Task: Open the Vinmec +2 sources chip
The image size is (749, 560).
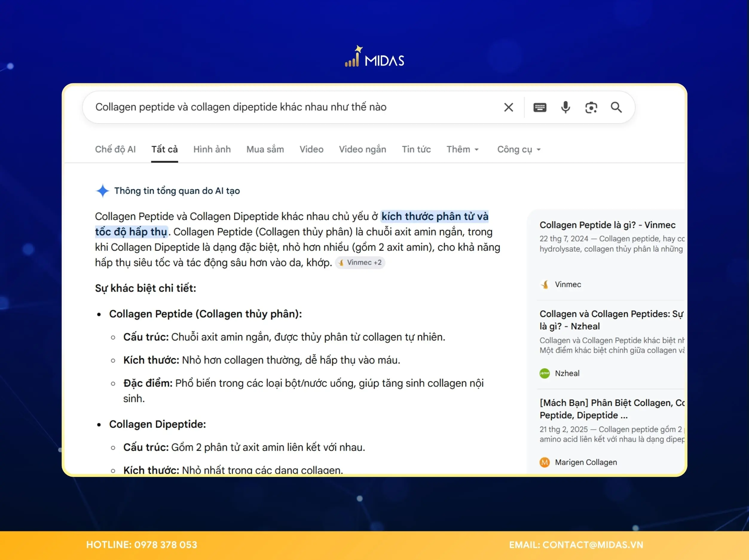Action: (360, 263)
